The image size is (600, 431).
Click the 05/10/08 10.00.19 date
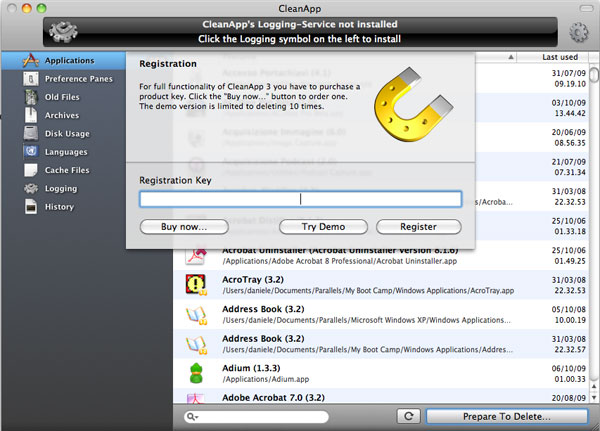coord(568,315)
